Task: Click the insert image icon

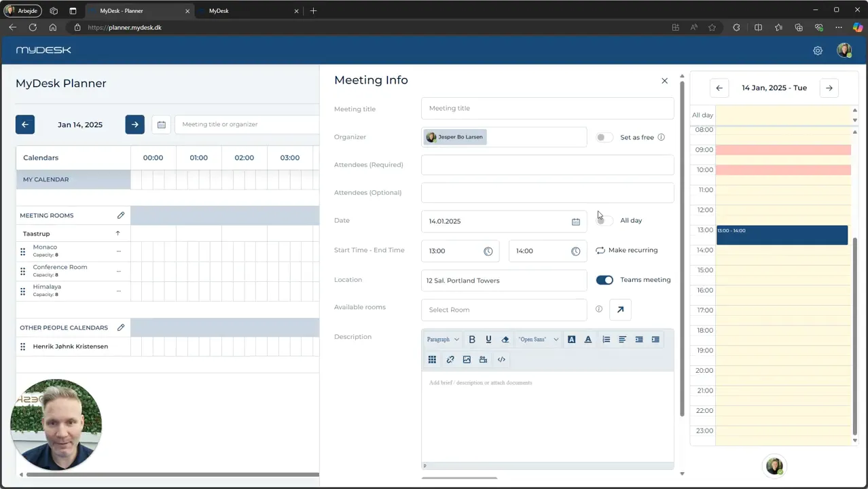Action: tap(467, 359)
